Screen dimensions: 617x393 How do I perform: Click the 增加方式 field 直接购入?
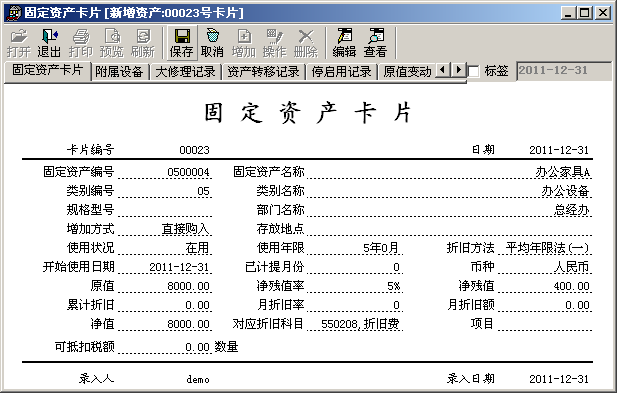click(x=165, y=229)
